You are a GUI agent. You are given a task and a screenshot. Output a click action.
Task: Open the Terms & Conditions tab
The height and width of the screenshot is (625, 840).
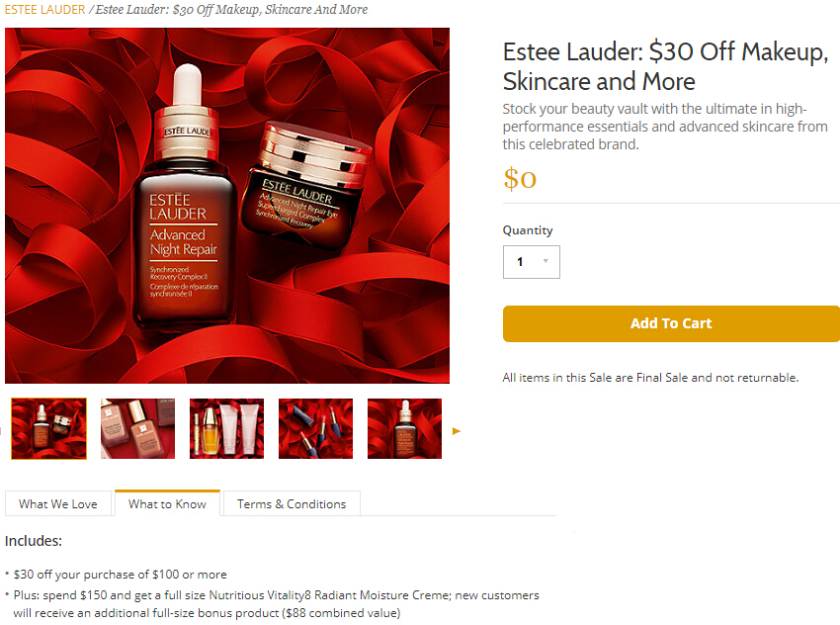(x=292, y=504)
